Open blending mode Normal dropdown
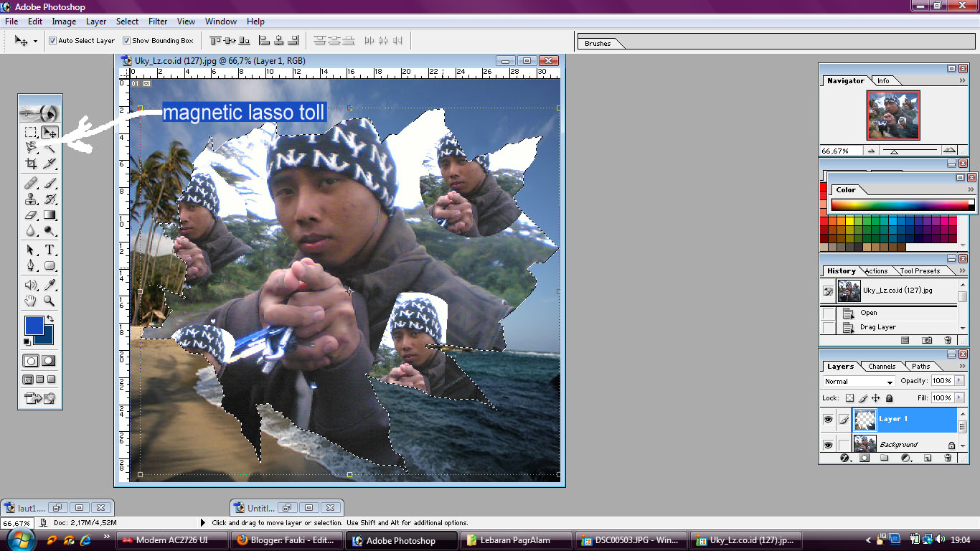The image size is (980, 551). click(x=859, y=382)
